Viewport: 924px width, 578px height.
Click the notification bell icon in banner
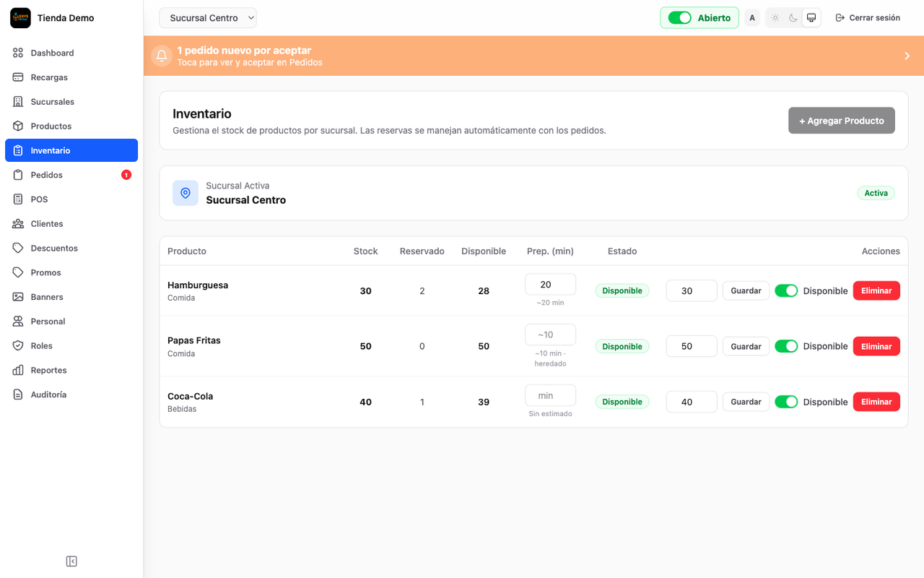162,56
